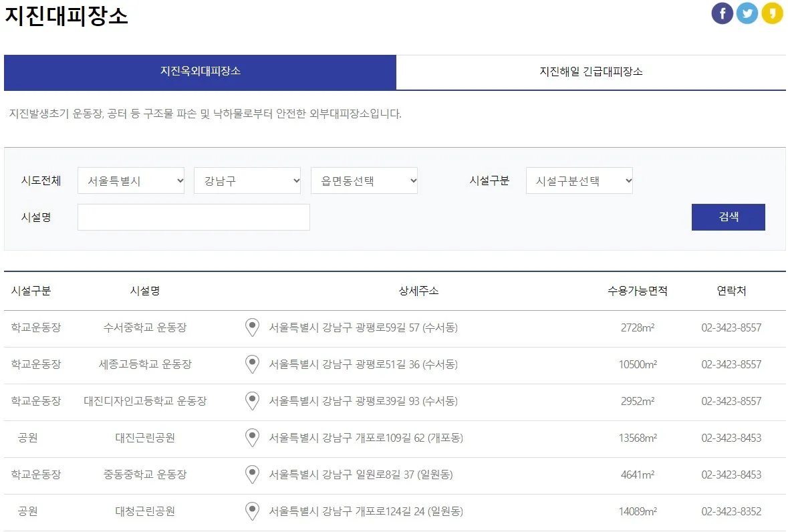Click the map pin beside 중동중학교 운동장
788x532 pixels.
(x=252, y=475)
